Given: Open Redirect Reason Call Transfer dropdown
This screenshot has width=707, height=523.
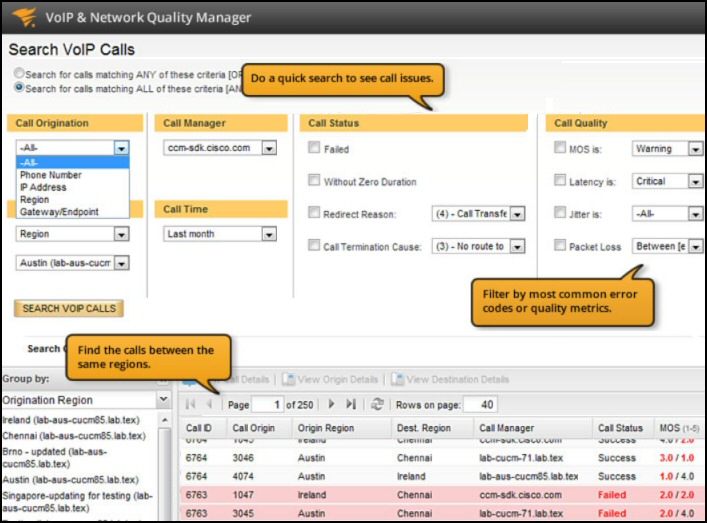Looking at the screenshot, I should tap(478, 214).
